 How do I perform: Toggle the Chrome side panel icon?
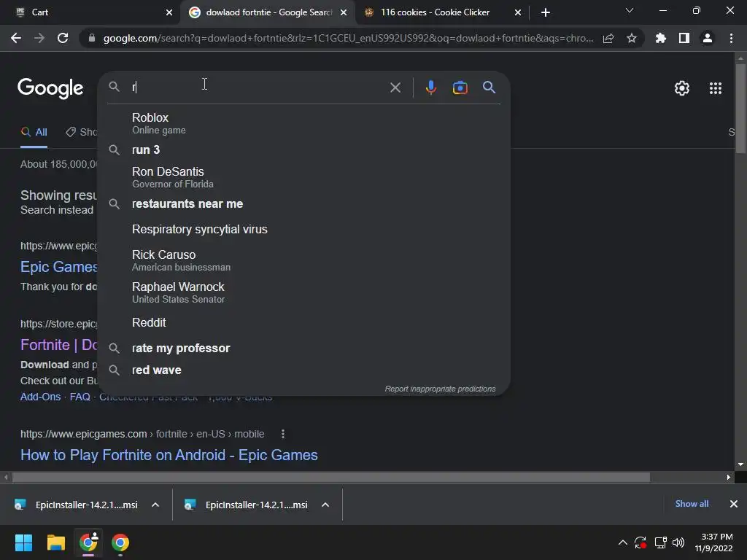[684, 38]
